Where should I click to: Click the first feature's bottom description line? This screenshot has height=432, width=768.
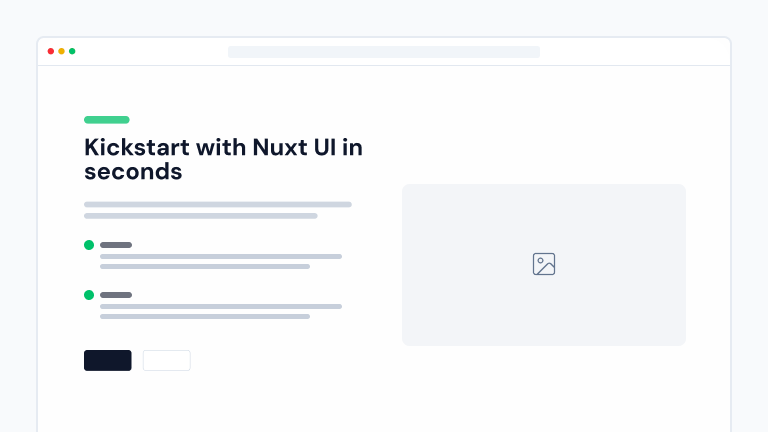pos(205,267)
